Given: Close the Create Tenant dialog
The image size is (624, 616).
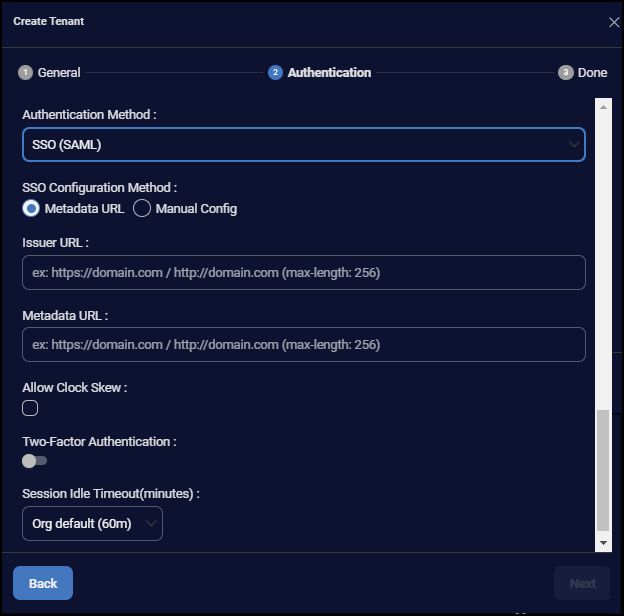Looking at the screenshot, I should click(x=614, y=22).
